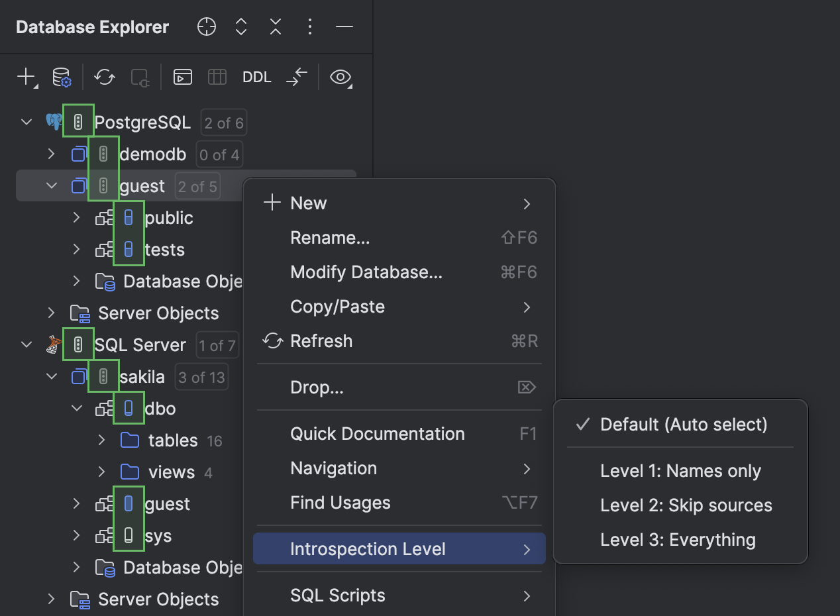
Task: Expand the tables folder under dbo
Action: (x=101, y=440)
